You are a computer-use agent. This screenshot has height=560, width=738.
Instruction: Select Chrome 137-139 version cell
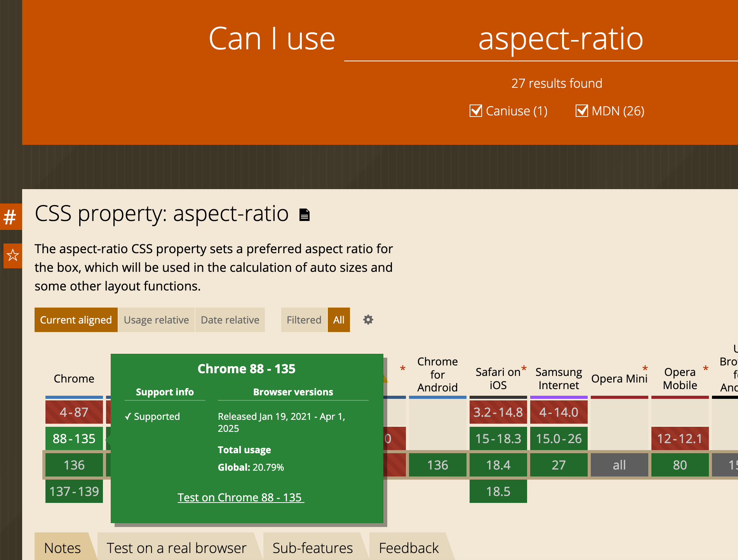pos(74,491)
